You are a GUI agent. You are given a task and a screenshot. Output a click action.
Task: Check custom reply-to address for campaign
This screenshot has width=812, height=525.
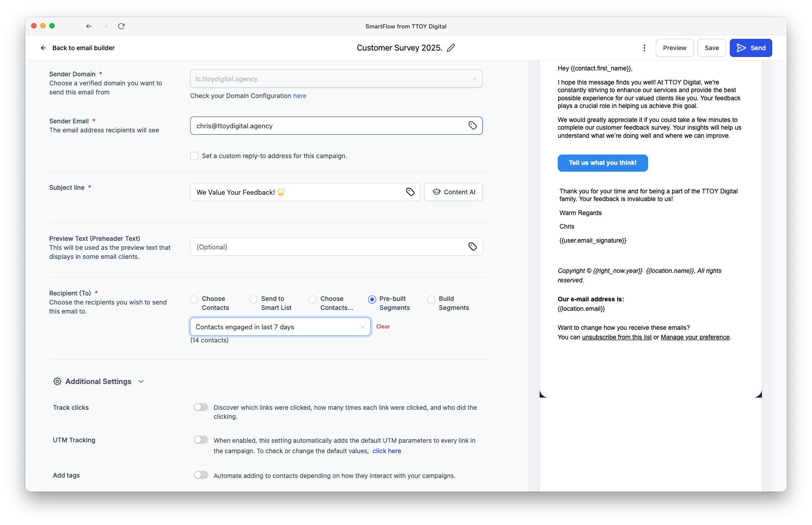coord(194,155)
